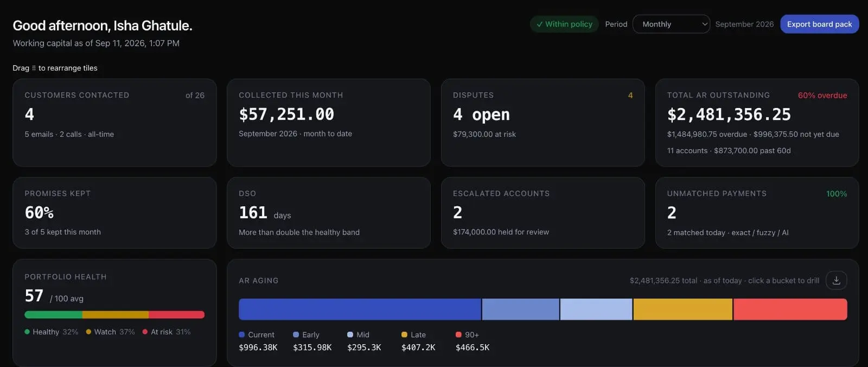868x367 pixels.
Task: Click the '60%' promises kept value
Action: 39,212
